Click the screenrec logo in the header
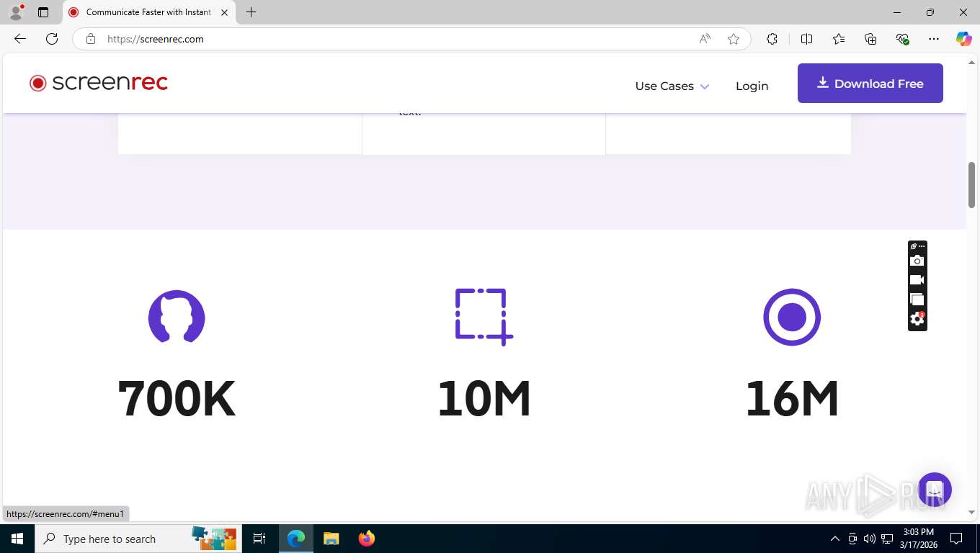The width and height of the screenshot is (980, 553). point(99,83)
